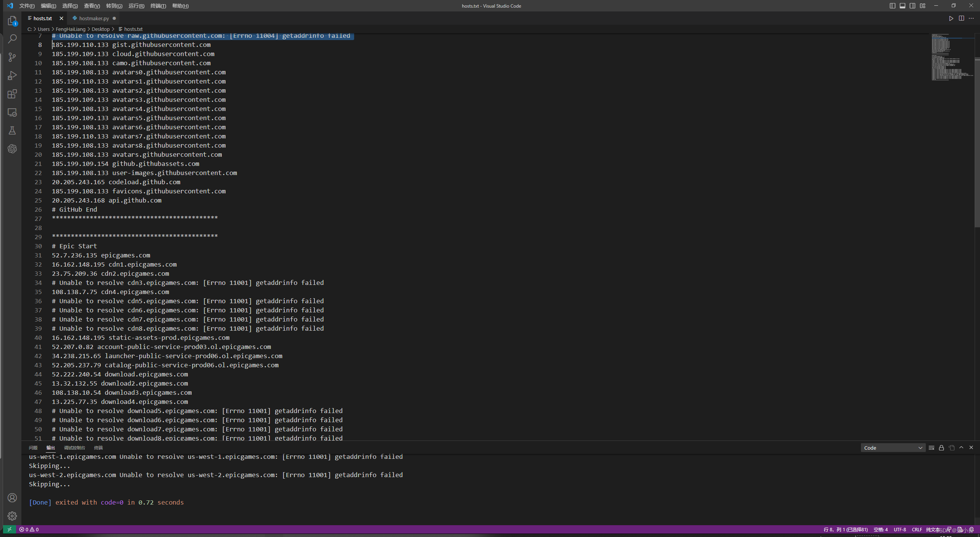Open the 选择(S) menu
This screenshot has height=537, width=980.
(70, 6)
